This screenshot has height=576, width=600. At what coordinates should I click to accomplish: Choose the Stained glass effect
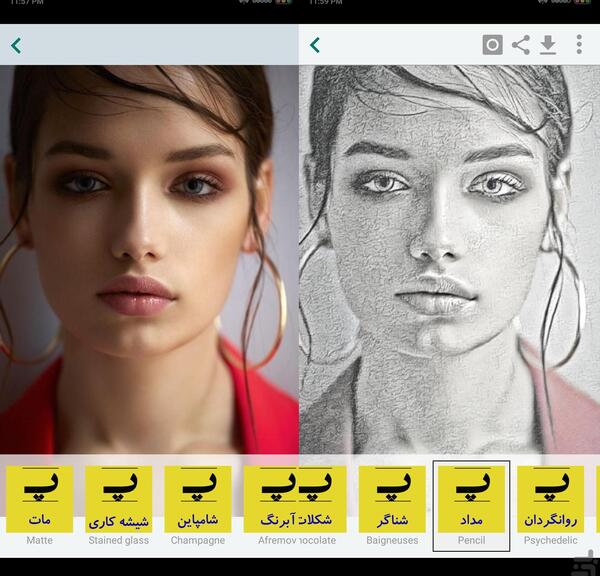pos(119,499)
